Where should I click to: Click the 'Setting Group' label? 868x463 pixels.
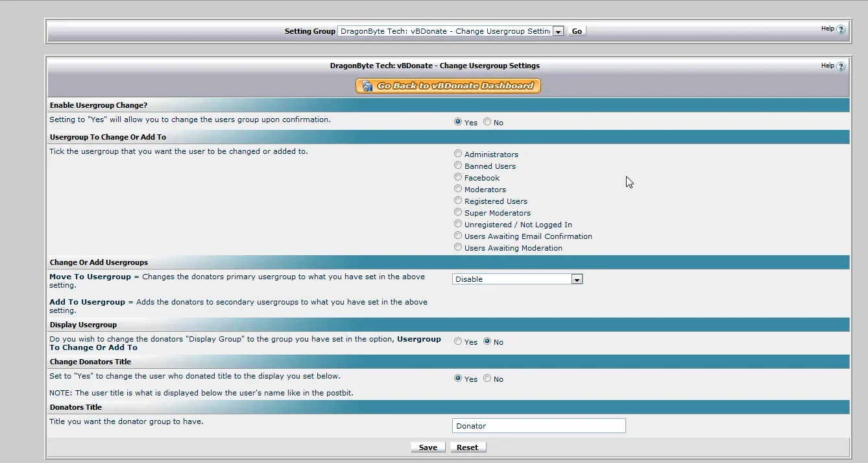(310, 31)
